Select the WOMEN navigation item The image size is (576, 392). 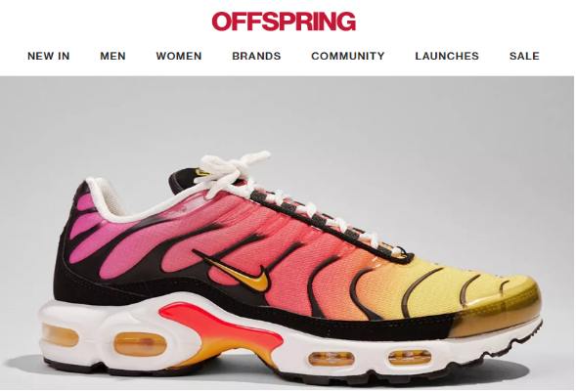(179, 56)
